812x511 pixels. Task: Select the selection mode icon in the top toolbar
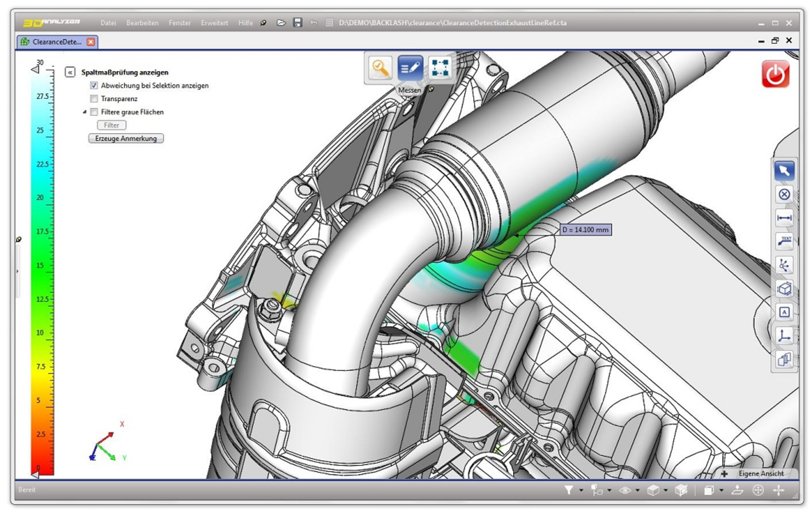[440, 68]
